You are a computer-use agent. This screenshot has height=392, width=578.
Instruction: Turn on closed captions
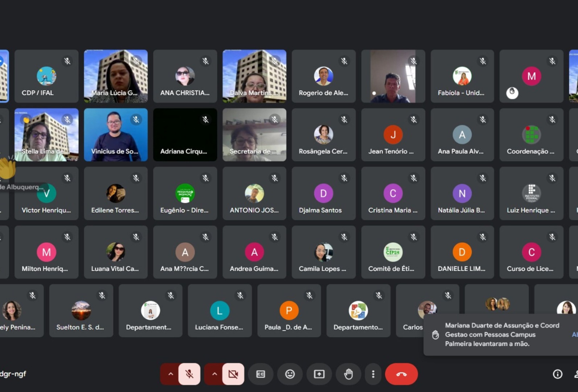click(x=261, y=374)
